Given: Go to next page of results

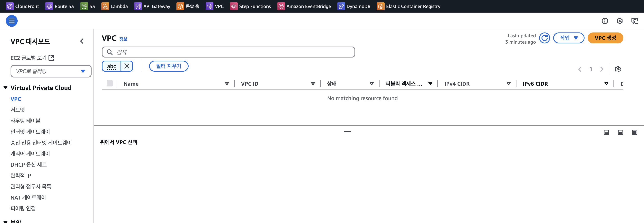Looking at the screenshot, I should click(x=602, y=69).
